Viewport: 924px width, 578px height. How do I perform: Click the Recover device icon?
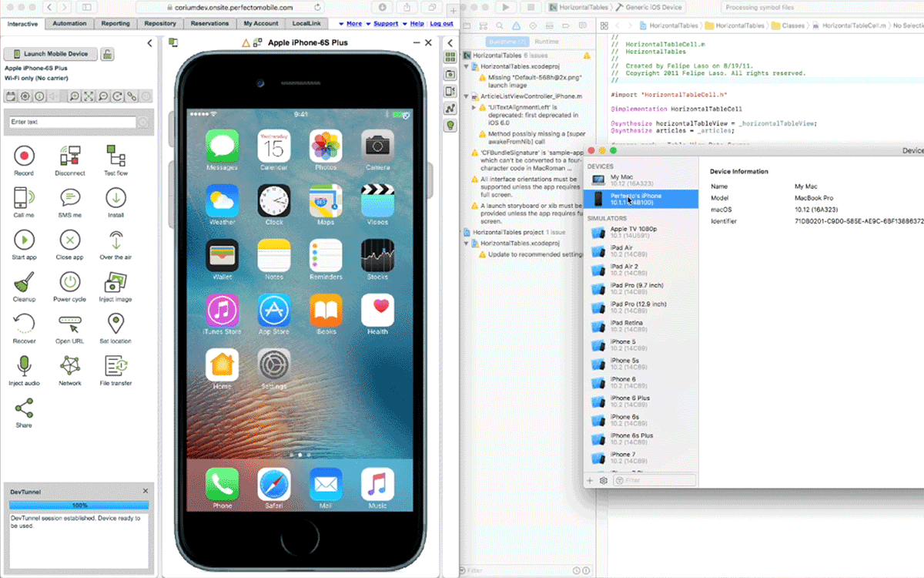point(24,323)
